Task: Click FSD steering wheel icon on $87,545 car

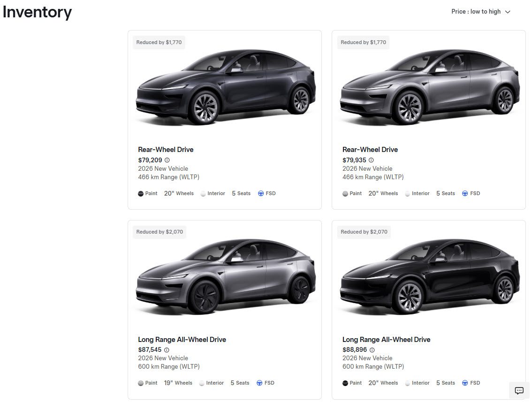Action: click(259, 383)
